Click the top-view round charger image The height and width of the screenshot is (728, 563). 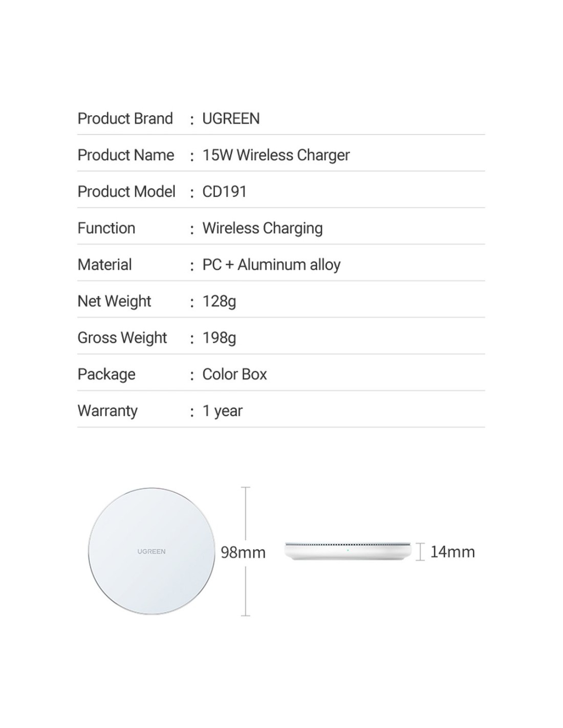point(151,551)
